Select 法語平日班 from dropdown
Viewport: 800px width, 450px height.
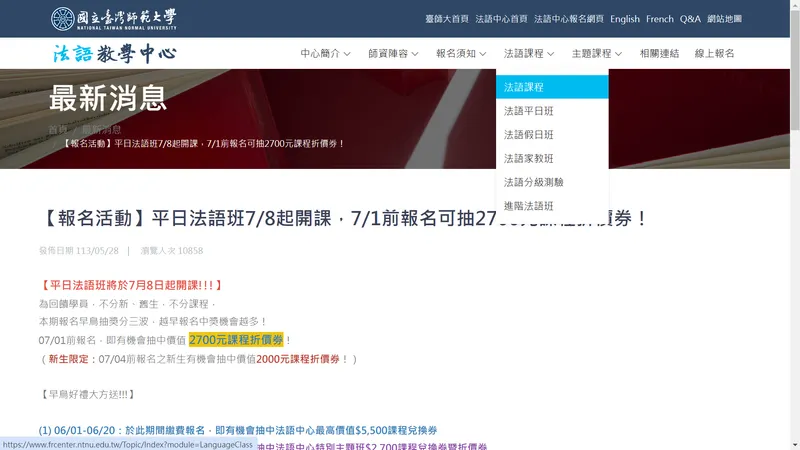(552, 111)
